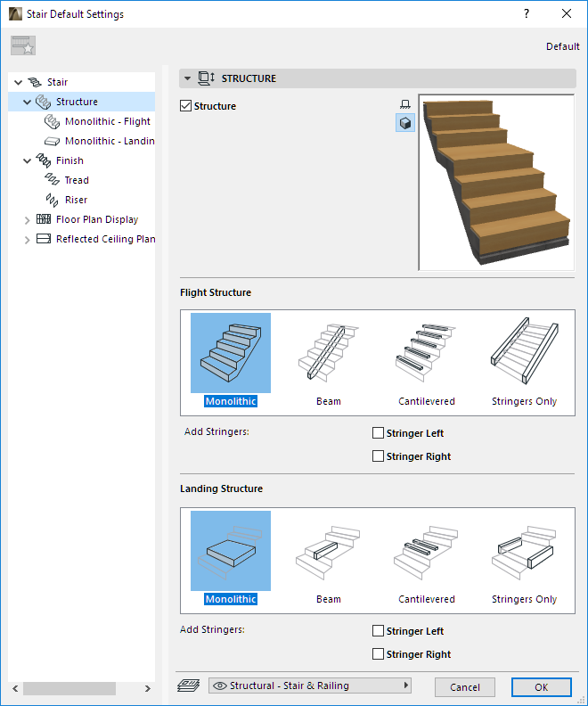Viewport: 588px width, 706px height.
Task: Click the tree scrollbar right arrow
Action: [148, 688]
